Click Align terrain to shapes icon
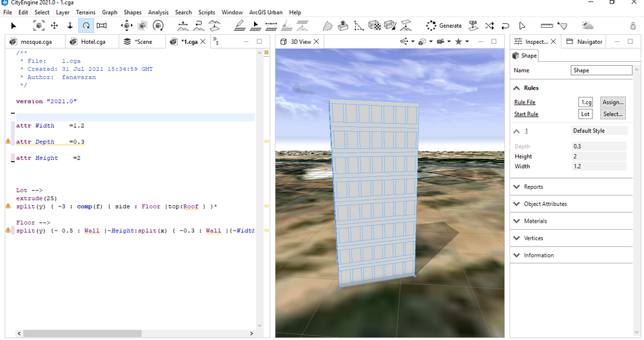This screenshot has height=340, width=644. pyautogui.click(x=183, y=26)
